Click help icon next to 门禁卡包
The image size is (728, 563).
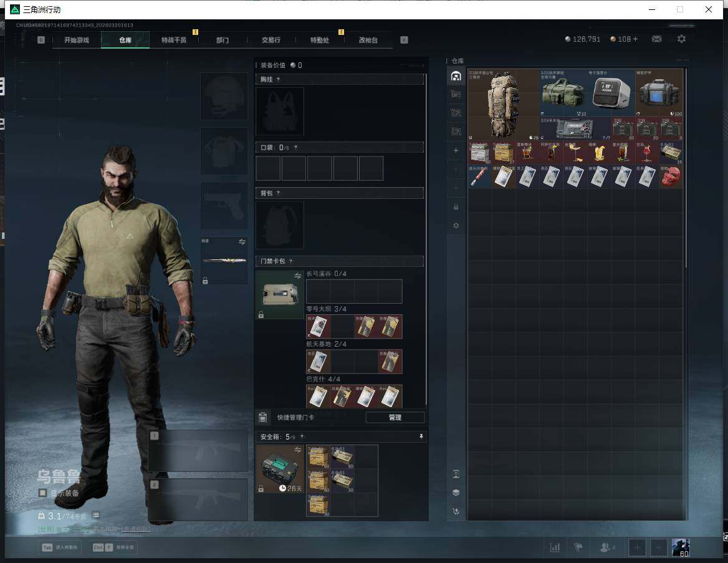(x=290, y=261)
